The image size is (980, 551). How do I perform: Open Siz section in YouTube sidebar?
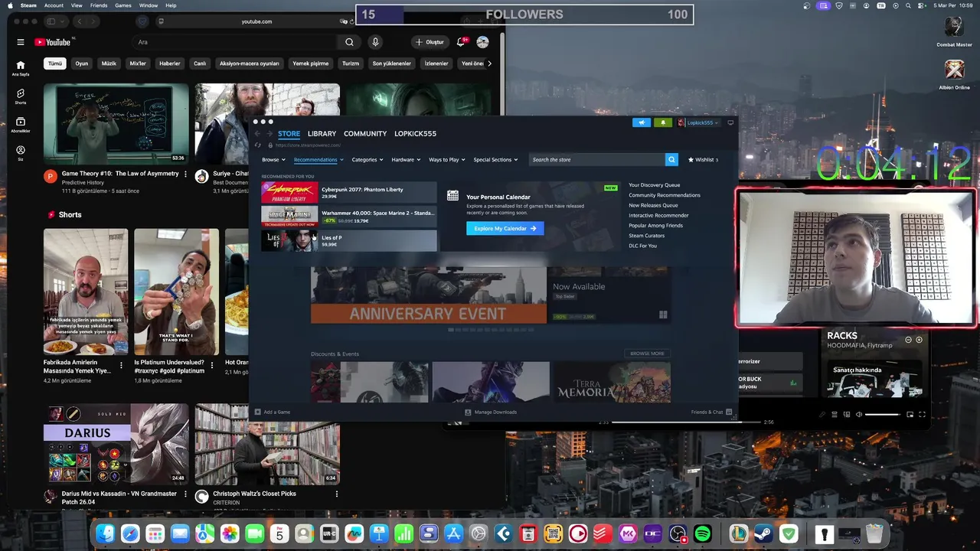point(21,153)
